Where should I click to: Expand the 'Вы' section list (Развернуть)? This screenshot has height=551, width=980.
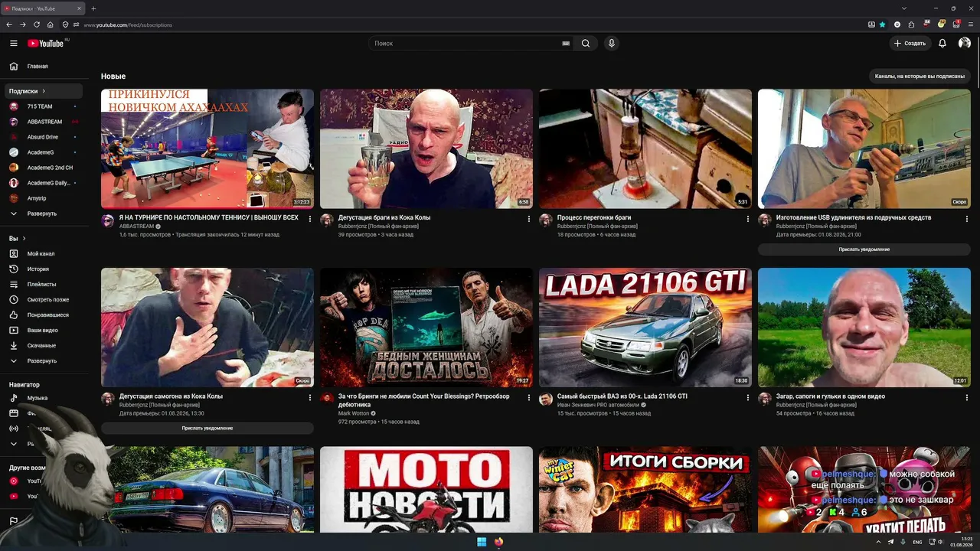point(45,360)
